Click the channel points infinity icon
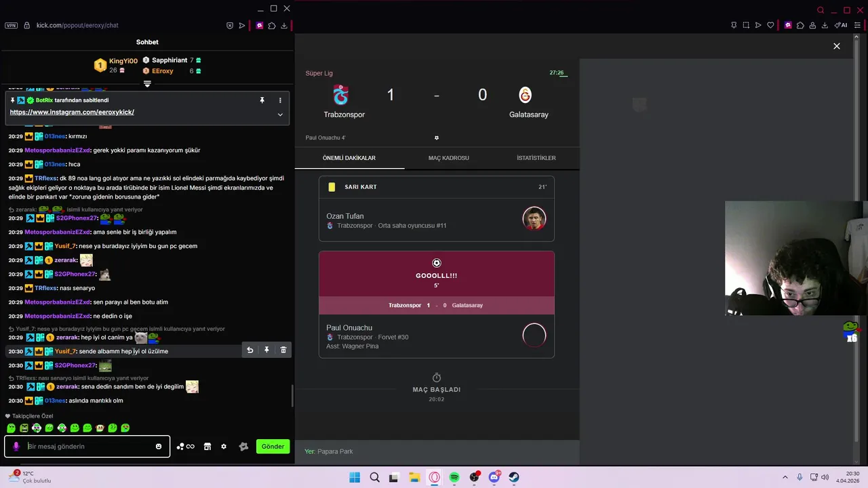The image size is (868, 488). pos(186,446)
